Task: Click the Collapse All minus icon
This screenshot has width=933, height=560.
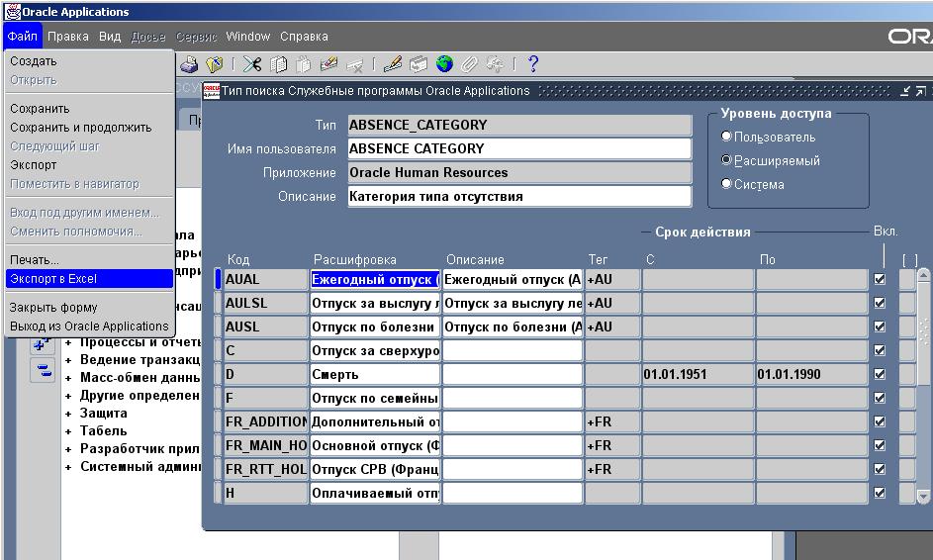Action: [x=44, y=370]
